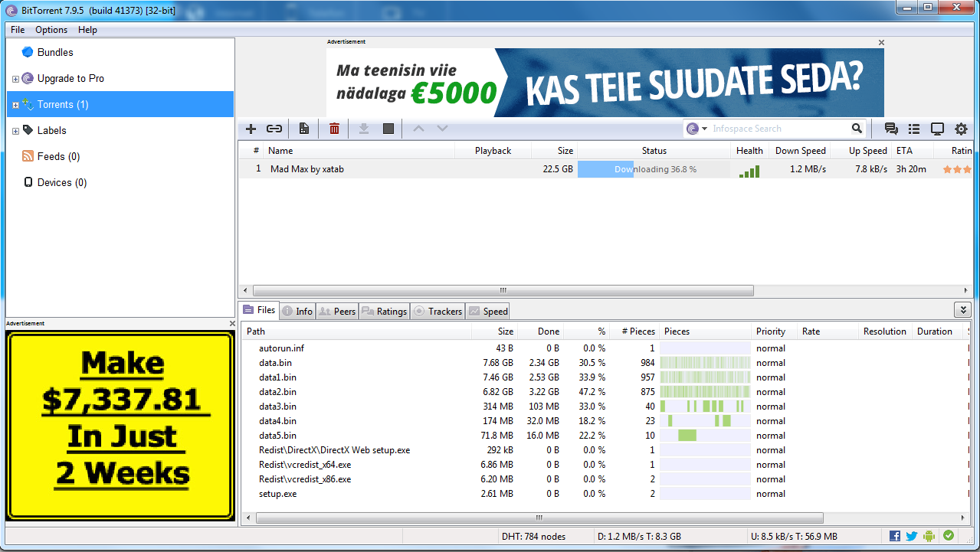This screenshot has height=552, width=980.
Task: Select the data.bin file row
Action: pos(605,363)
